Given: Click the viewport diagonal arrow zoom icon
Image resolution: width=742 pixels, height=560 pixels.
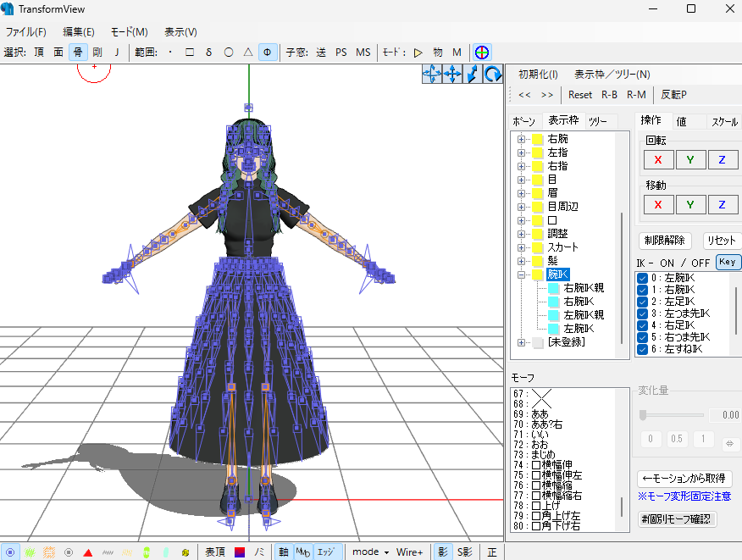Looking at the screenshot, I should 473,75.
